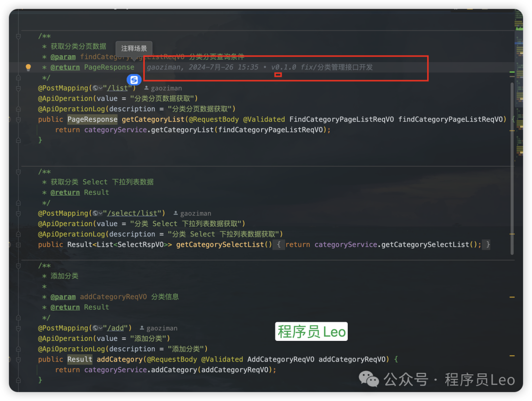The width and height of the screenshot is (532, 401).
Task: Open the "/list" endpoint link
Action: pyautogui.click(x=118, y=88)
